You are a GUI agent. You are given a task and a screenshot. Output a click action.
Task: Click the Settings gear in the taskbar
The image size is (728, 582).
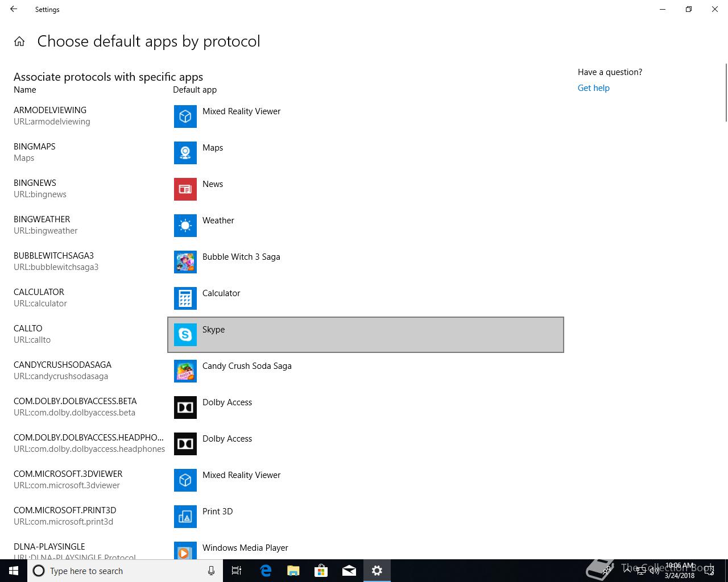coord(377,571)
